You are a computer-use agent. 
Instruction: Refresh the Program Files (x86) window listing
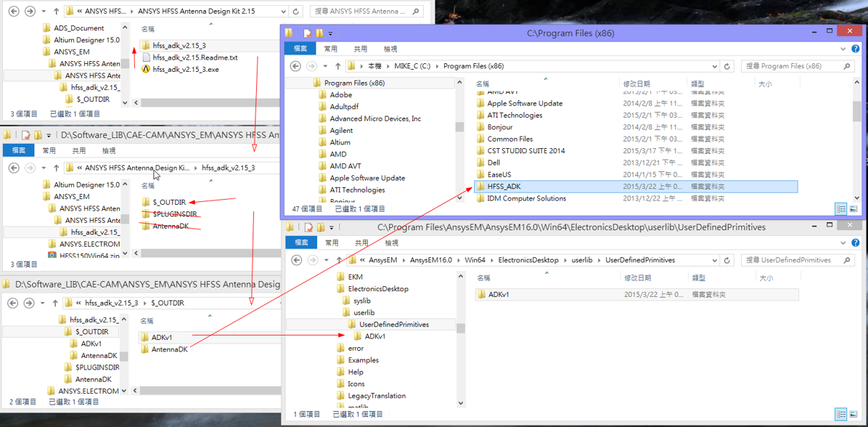coord(727,66)
